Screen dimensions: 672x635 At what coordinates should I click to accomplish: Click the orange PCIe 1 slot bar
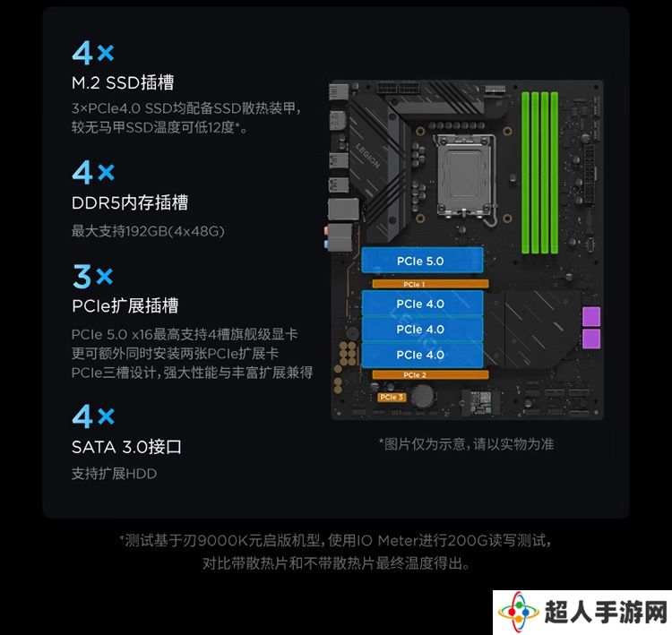(x=430, y=284)
